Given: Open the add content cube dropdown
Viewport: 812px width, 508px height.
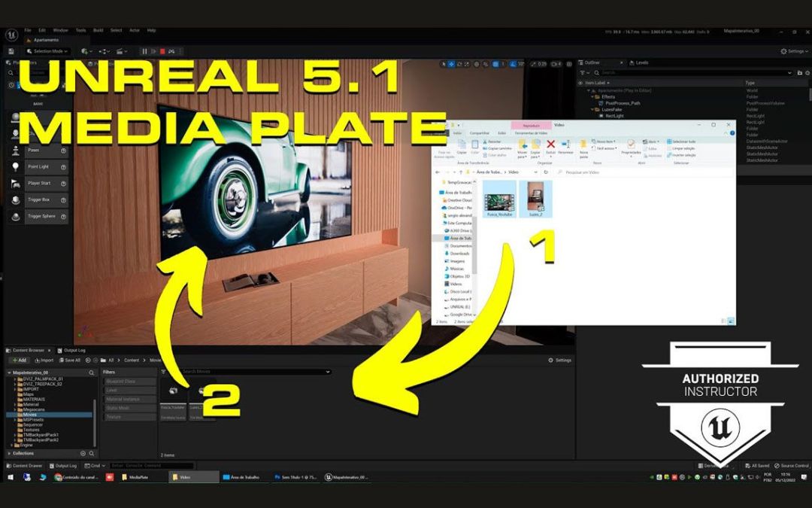Looking at the screenshot, I should 86,51.
